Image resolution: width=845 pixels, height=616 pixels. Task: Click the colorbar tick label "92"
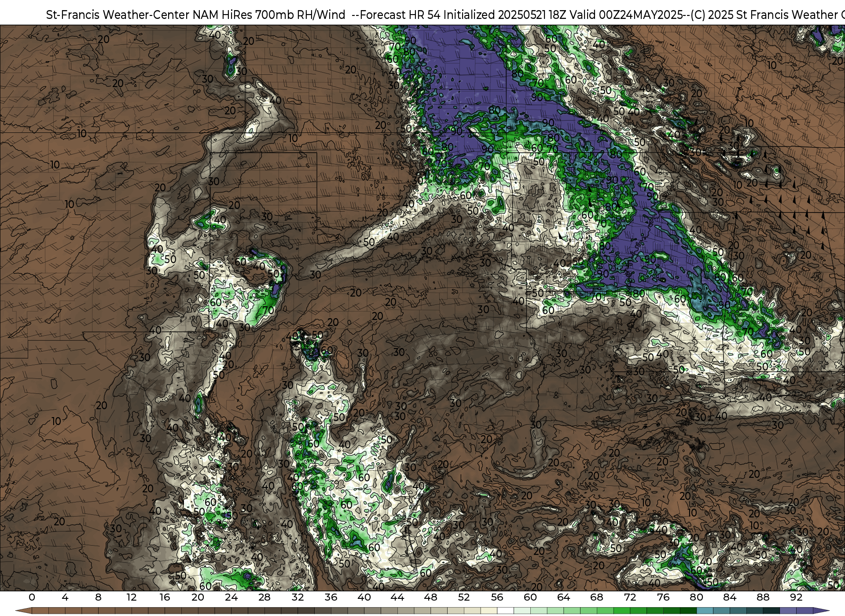pos(796,597)
